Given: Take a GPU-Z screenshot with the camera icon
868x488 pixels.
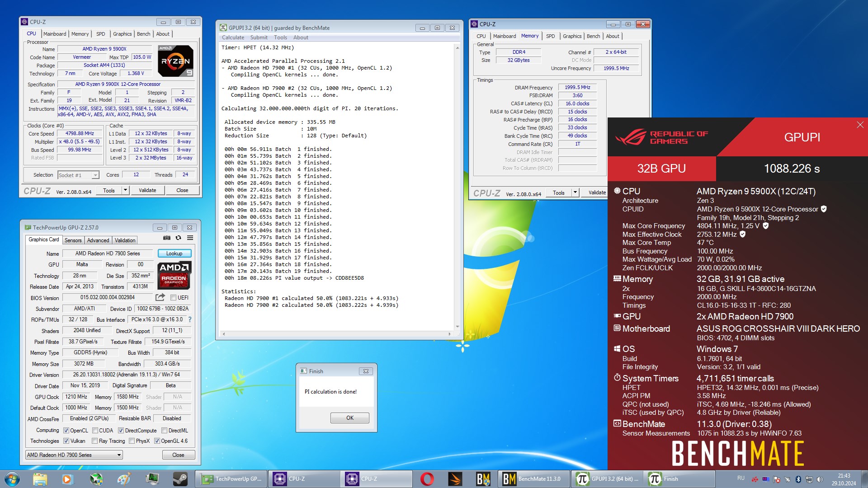Looking at the screenshot, I should [x=167, y=238].
